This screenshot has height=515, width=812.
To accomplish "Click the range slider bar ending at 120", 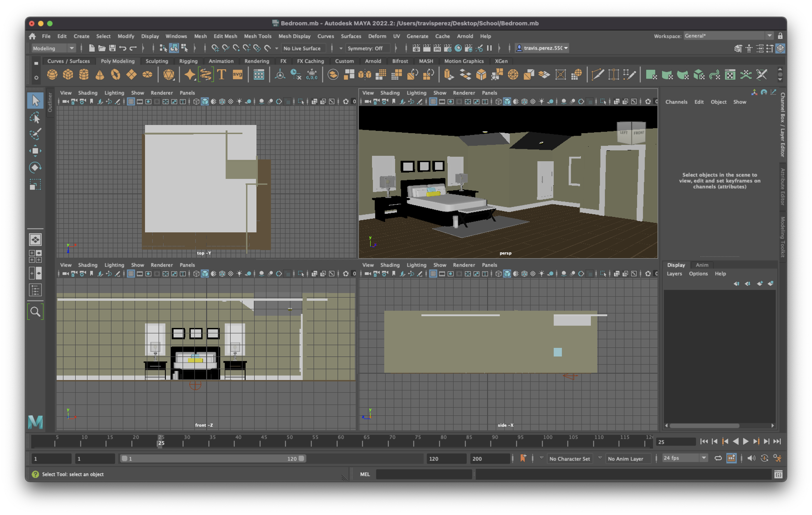I will (x=212, y=458).
